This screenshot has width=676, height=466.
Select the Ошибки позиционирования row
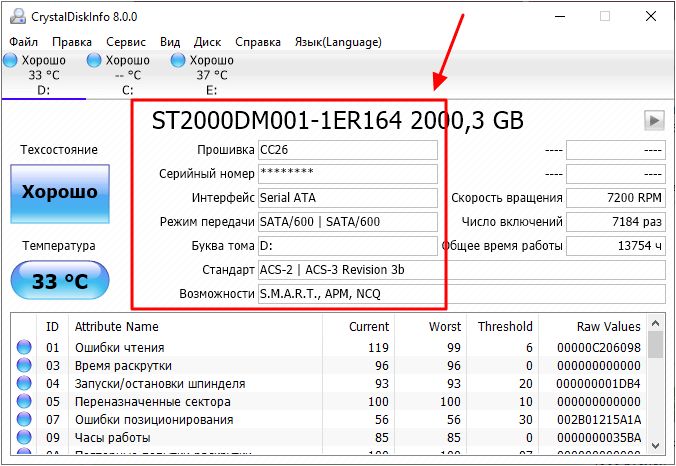tap(329, 419)
